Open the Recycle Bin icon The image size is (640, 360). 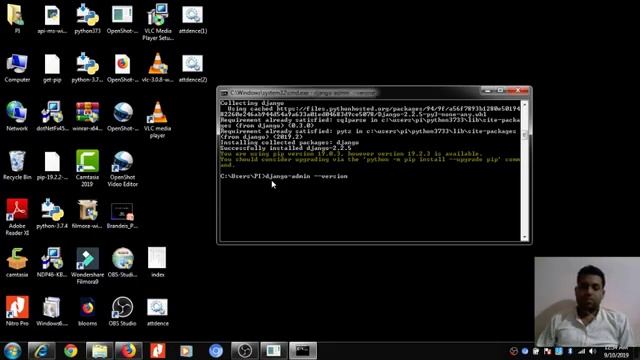pyautogui.click(x=17, y=165)
